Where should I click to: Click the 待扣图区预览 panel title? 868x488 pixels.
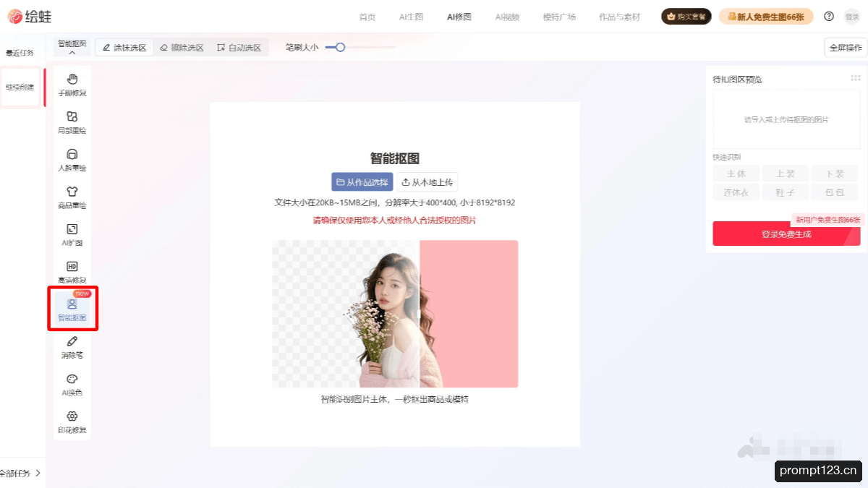(737, 80)
